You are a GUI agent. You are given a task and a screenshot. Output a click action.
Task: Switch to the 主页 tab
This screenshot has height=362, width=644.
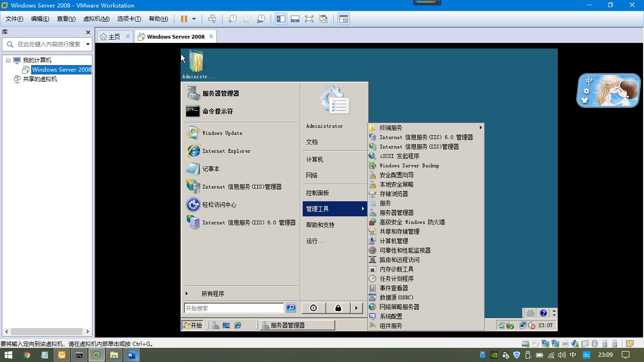coord(115,37)
